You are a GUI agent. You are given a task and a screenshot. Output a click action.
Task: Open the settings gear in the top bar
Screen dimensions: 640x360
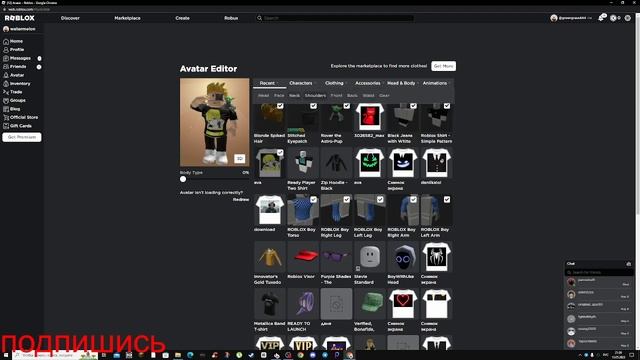click(x=627, y=18)
